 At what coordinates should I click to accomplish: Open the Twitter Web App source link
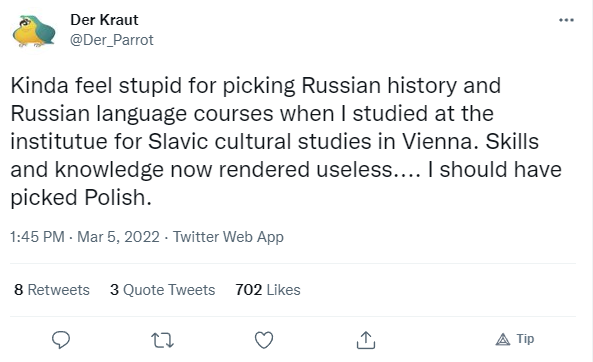click(228, 237)
